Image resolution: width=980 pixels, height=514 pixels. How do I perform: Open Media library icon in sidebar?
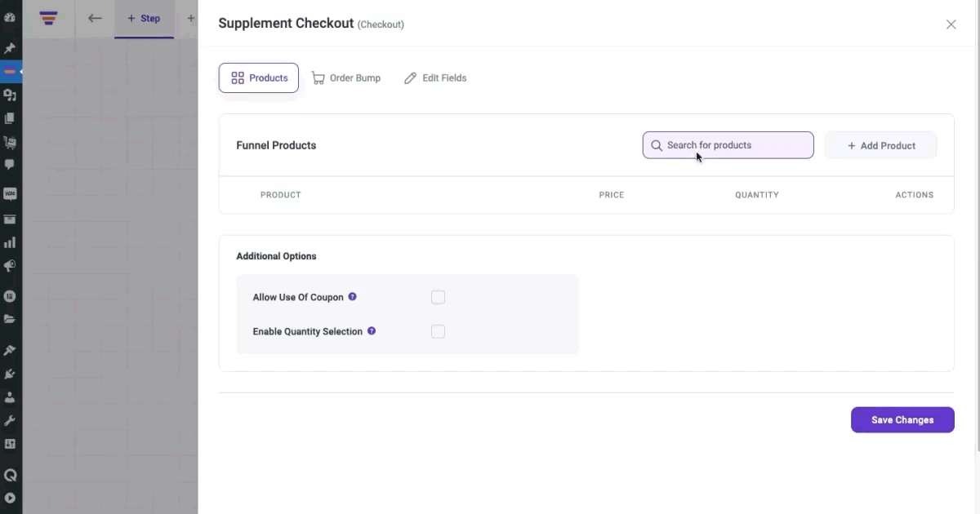pos(10,95)
